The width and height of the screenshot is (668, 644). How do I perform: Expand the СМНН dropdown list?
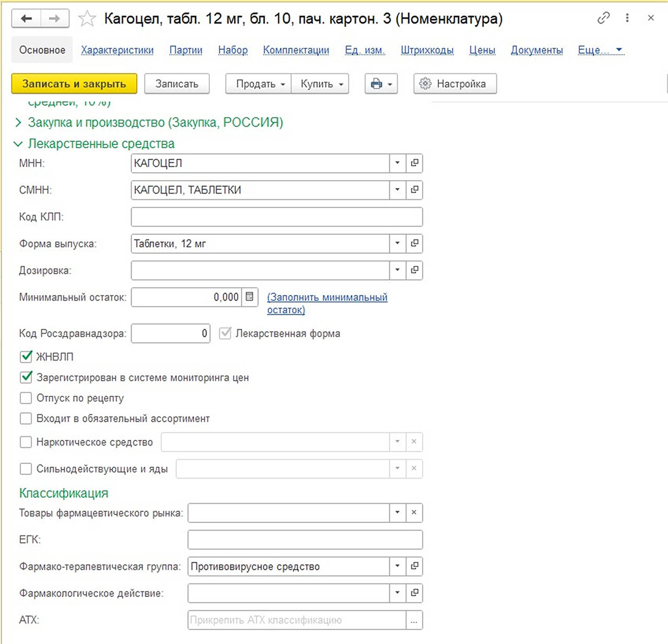397,189
